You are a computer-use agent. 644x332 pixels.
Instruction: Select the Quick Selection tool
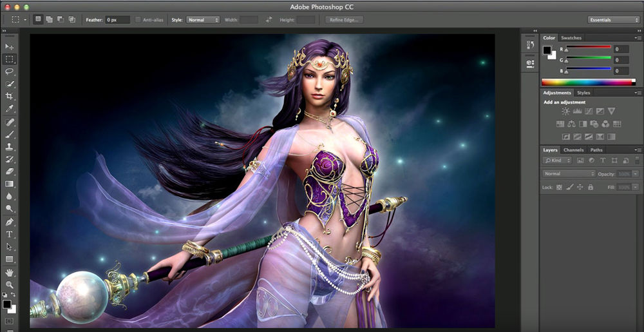(9, 84)
